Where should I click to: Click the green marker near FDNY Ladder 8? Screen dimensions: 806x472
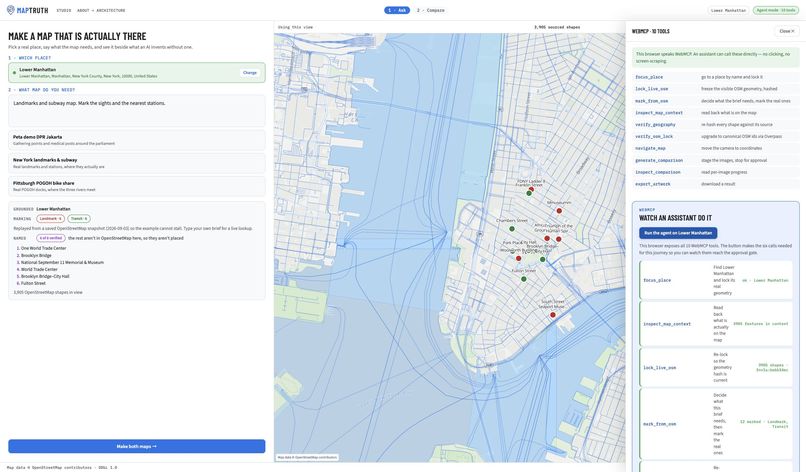coord(528,193)
